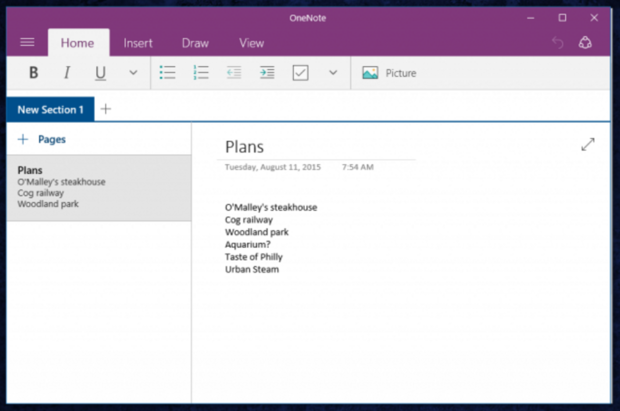Click the 7:54 AM timestamp
This screenshot has height=411, width=620.
click(x=358, y=167)
